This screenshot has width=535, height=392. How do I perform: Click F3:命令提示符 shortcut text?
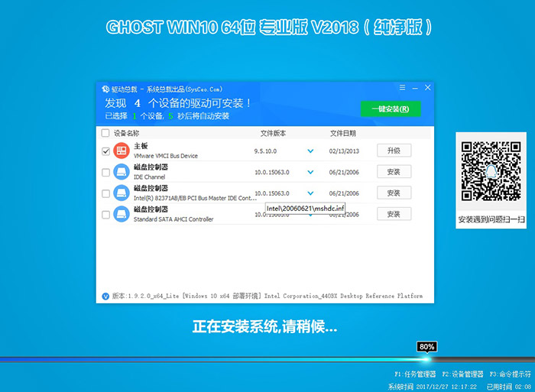point(510,374)
